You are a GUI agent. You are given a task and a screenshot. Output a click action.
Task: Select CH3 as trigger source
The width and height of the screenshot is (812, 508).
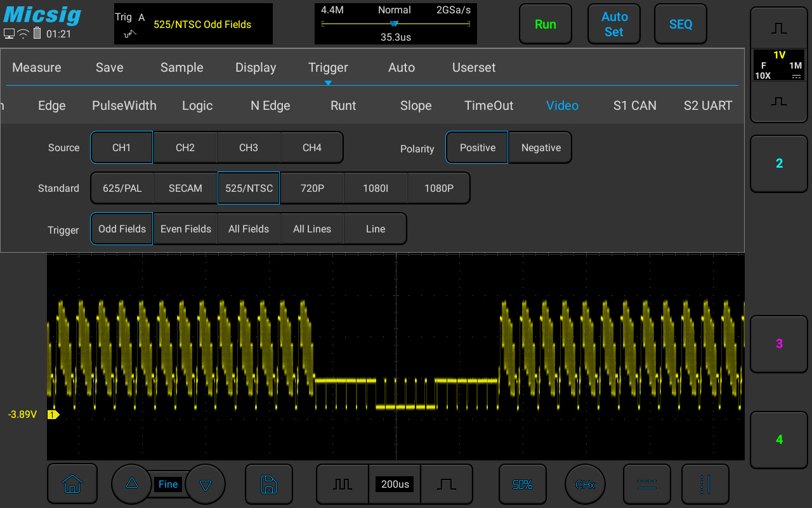pos(249,147)
